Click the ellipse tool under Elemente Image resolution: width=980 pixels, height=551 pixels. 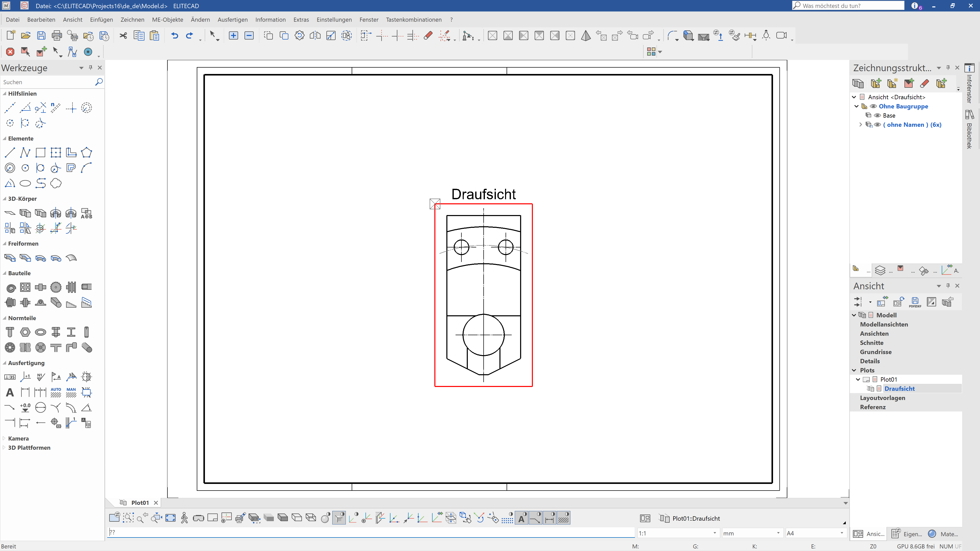[25, 184]
